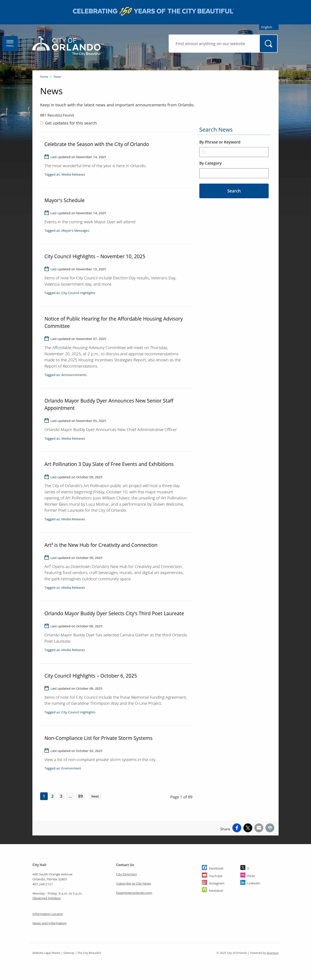This screenshot has height=980, width=311.
Task: Open the By Category dropdown field
Action: pos(234,173)
